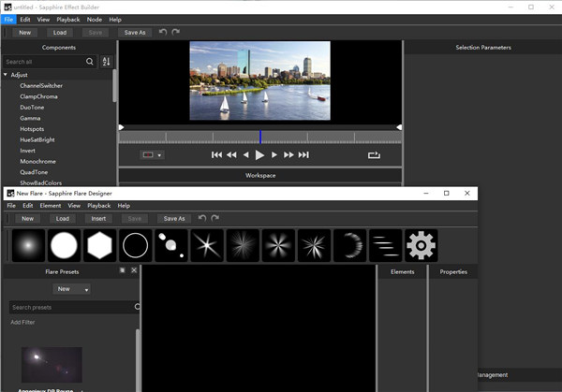Click the sort A-Z icon in Components

click(106, 62)
